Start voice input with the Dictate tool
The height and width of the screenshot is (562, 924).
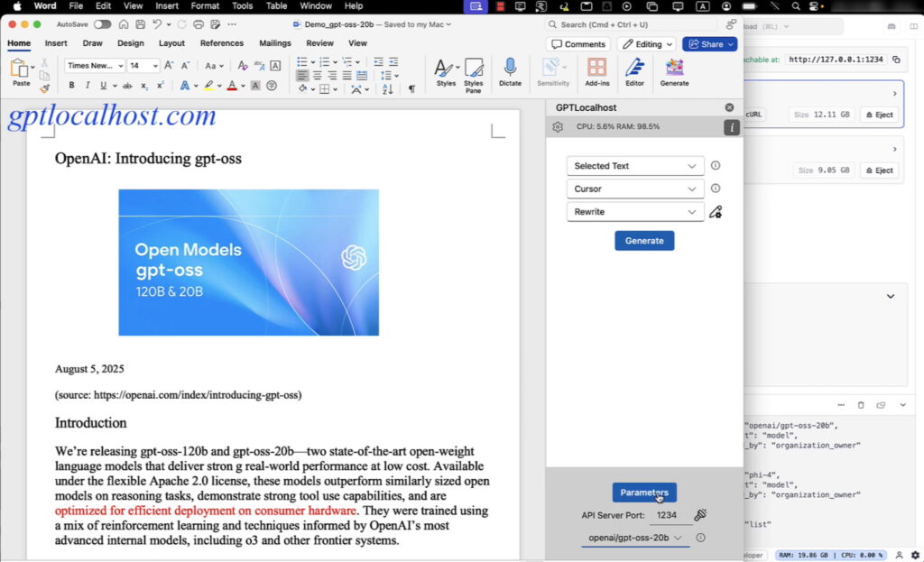click(510, 72)
